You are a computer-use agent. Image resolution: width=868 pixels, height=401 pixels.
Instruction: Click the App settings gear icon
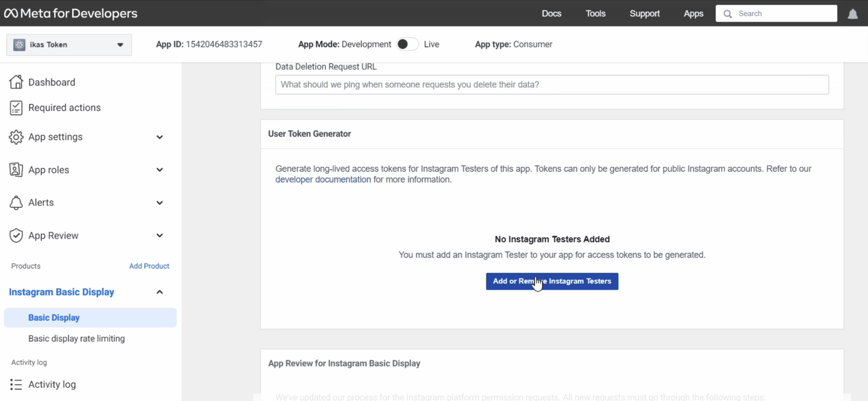click(x=16, y=137)
